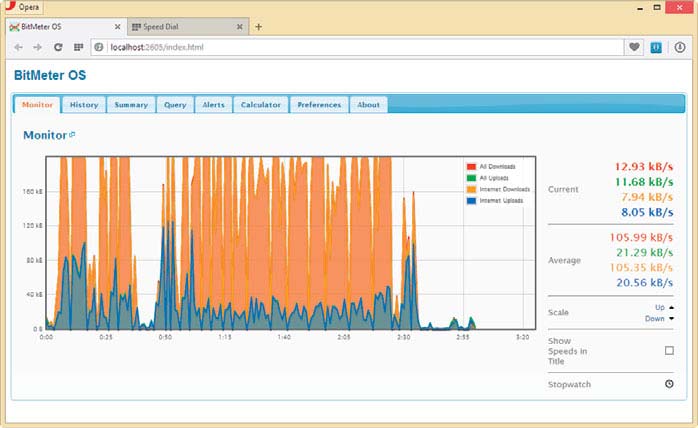Open the Alerts tab
This screenshot has height=428, width=698.
pyautogui.click(x=213, y=105)
